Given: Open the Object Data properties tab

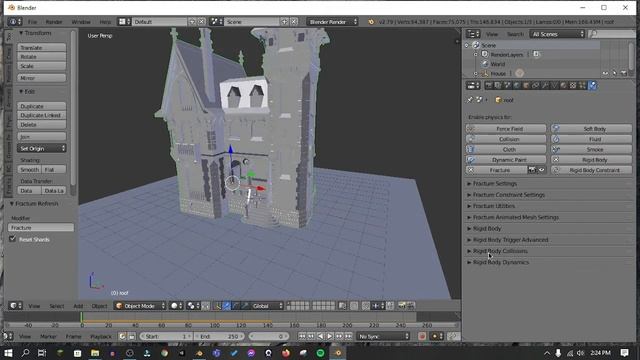Looking at the screenshot, I should 554,85.
